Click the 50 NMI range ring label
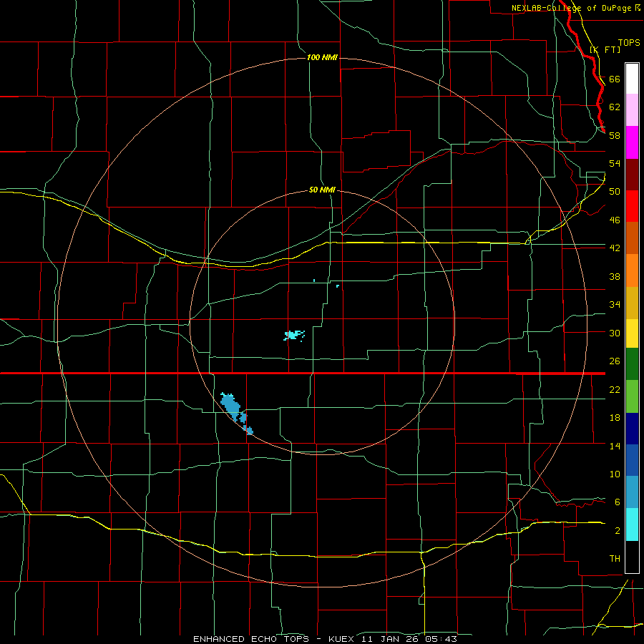Viewport: 644px width, 644px height. (x=322, y=190)
